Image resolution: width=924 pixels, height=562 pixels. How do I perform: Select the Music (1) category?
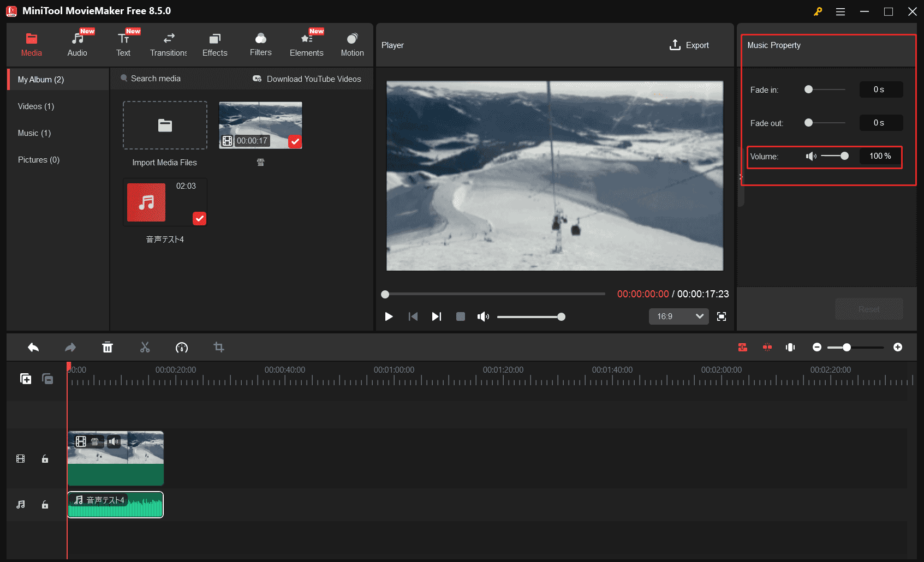[x=34, y=133]
